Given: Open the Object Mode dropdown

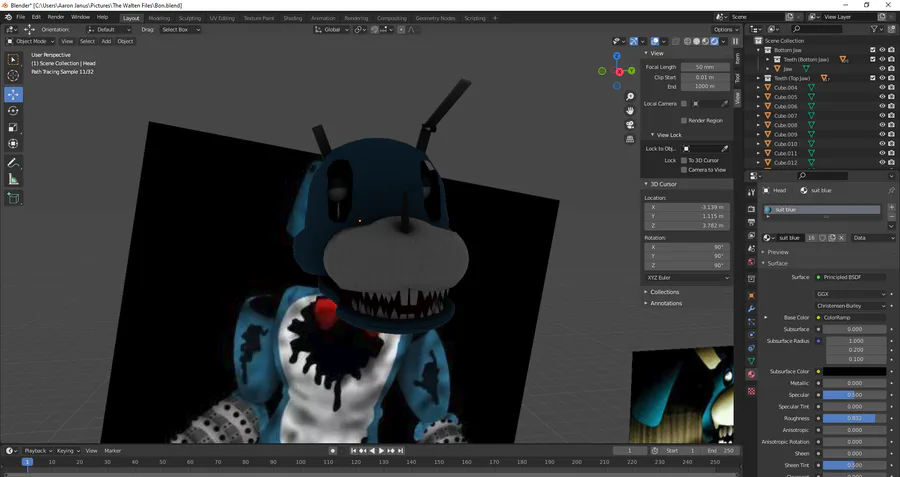Looking at the screenshot, I should click(x=30, y=41).
